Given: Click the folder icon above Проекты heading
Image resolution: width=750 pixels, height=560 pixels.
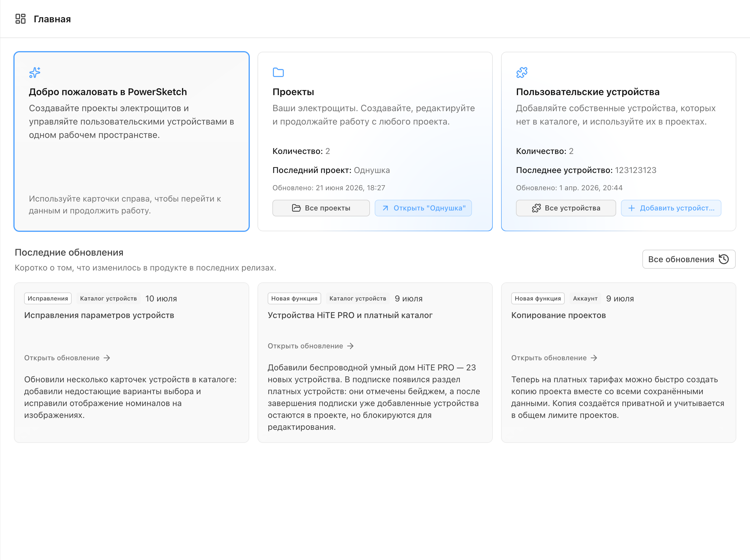Looking at the screenshot, I should [x=278, y=73].
